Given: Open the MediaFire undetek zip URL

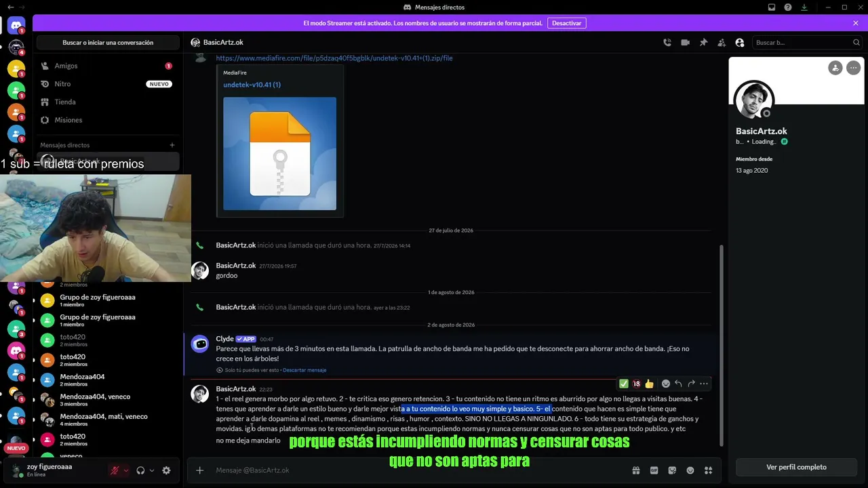Looking at the screenshot, I should click(x=334, y=58).
